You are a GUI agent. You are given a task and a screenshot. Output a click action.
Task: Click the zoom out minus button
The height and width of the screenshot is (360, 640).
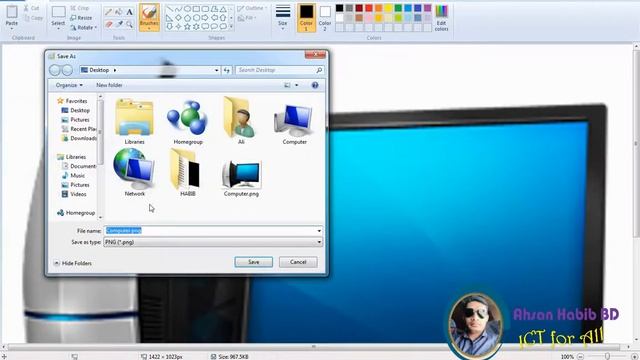580,356
